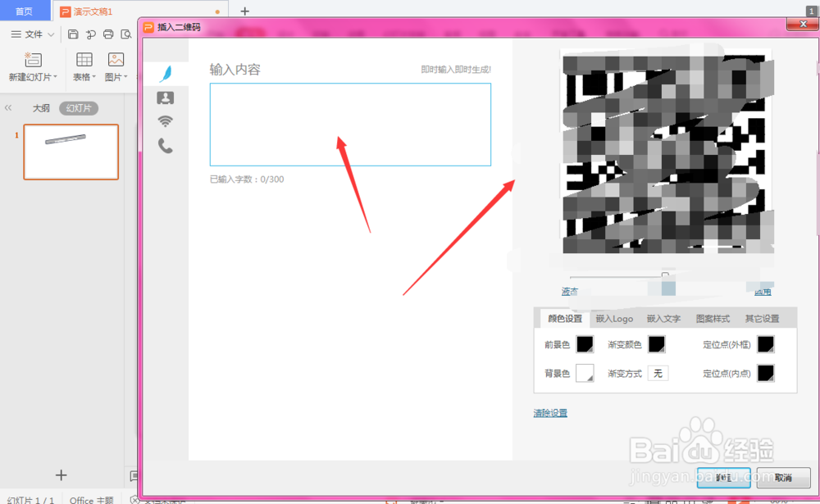Select the phone number QR type
Screen dimensions: 820x504
[166, 146]
